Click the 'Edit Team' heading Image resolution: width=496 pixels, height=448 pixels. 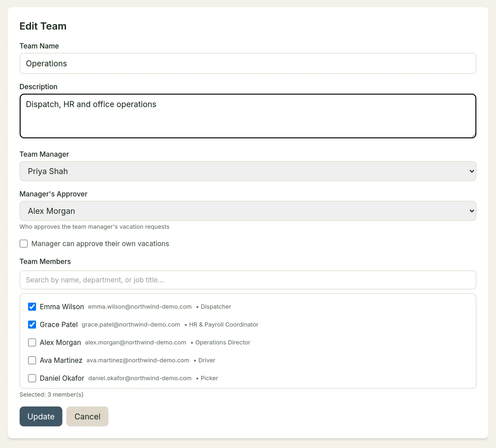[43, 26]
